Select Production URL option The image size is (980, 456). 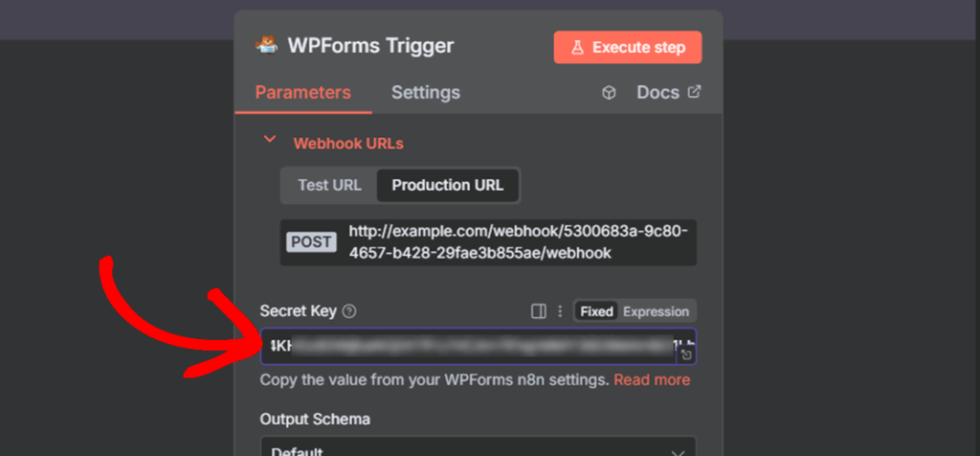click(447, 185)
